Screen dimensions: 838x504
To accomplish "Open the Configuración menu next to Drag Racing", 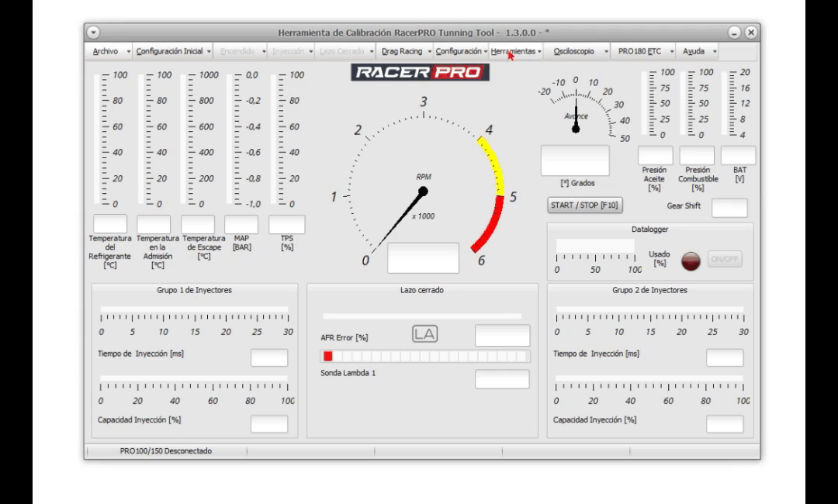I will (459, 51).
